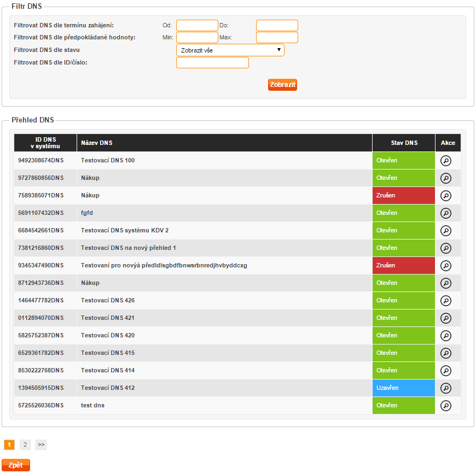Click label Filtrovat DNS dle ID/číslo
The image size is (476, 473).
click(50, 62)
